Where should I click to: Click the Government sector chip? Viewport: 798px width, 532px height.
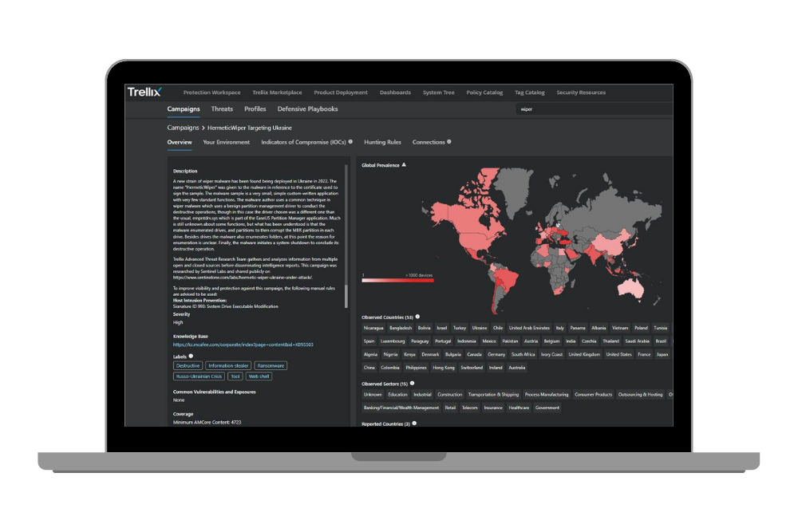547,408
